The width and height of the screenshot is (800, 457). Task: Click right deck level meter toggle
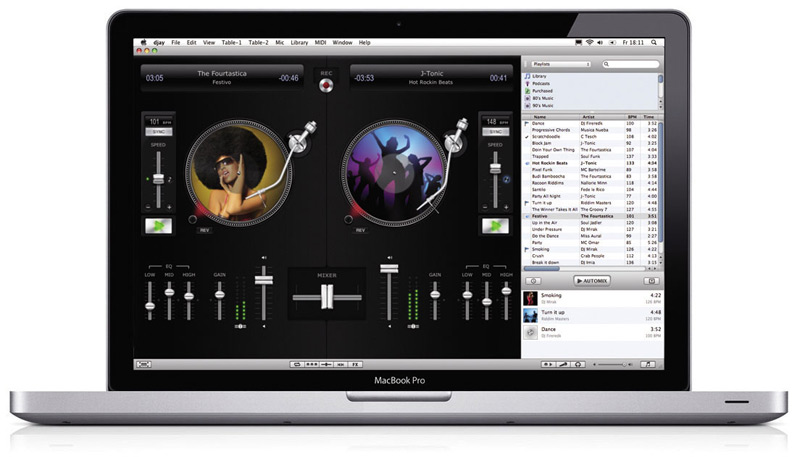pos(413,326)
